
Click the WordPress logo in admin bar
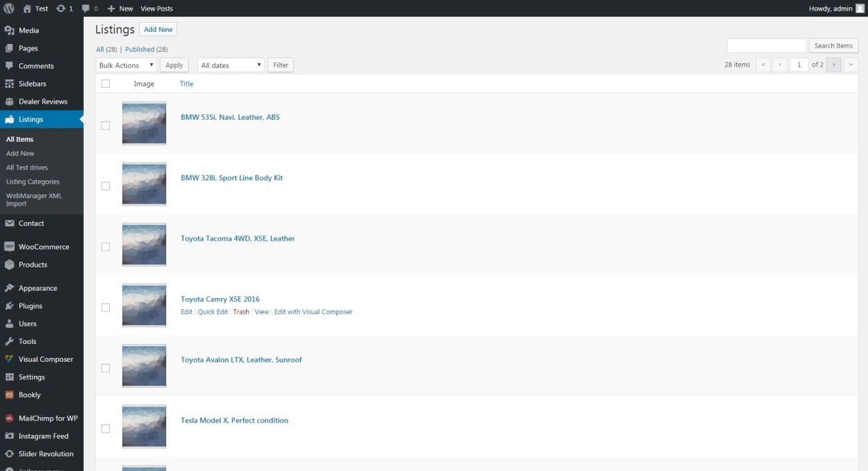(x=9, y=9)
